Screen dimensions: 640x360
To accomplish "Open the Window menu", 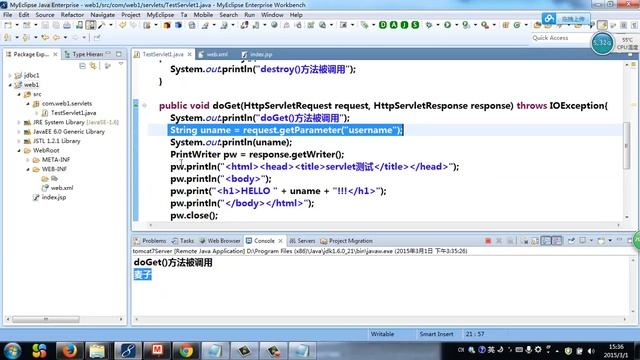I will [272, 15].
